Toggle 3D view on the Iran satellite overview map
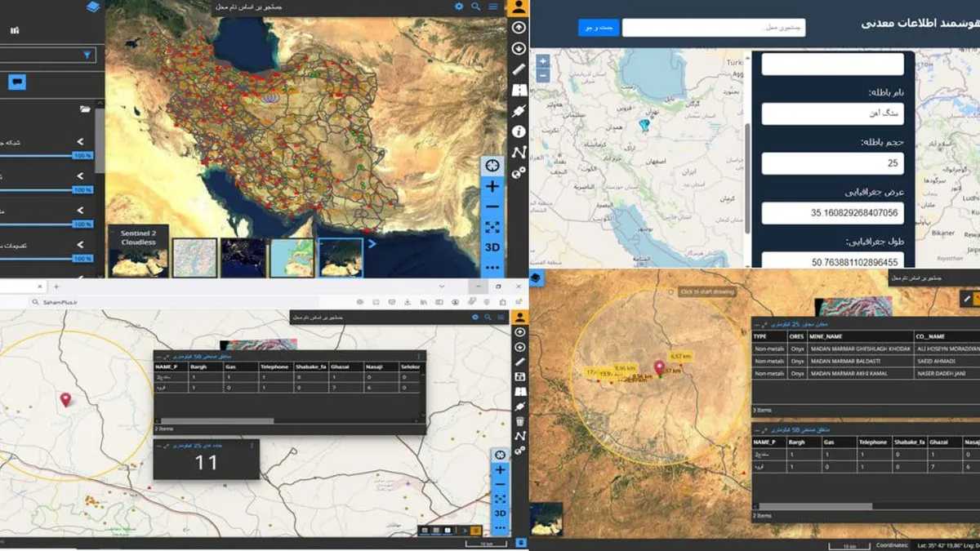 point(492,247)
